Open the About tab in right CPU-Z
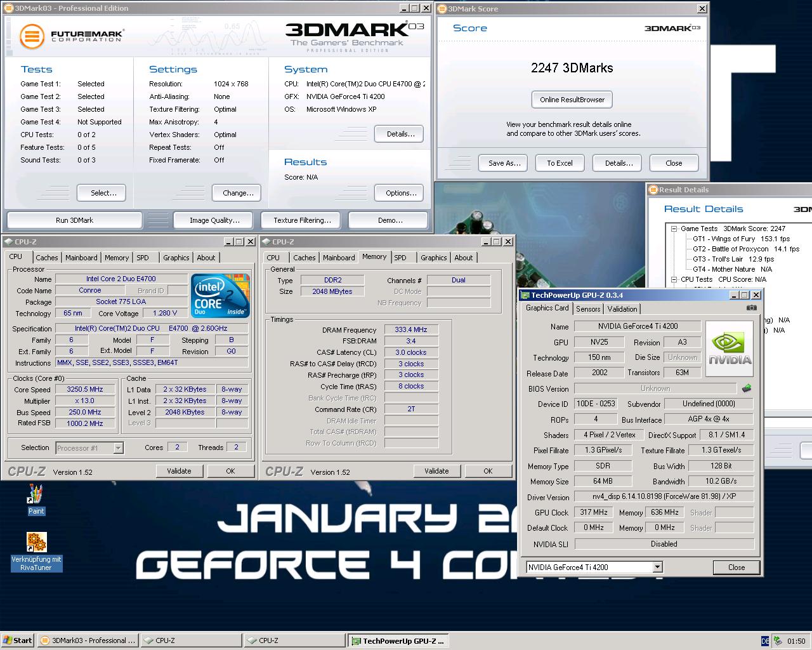The width and height of the screenshot is (812, 650). pyautogui.click(x=464, y=258)
